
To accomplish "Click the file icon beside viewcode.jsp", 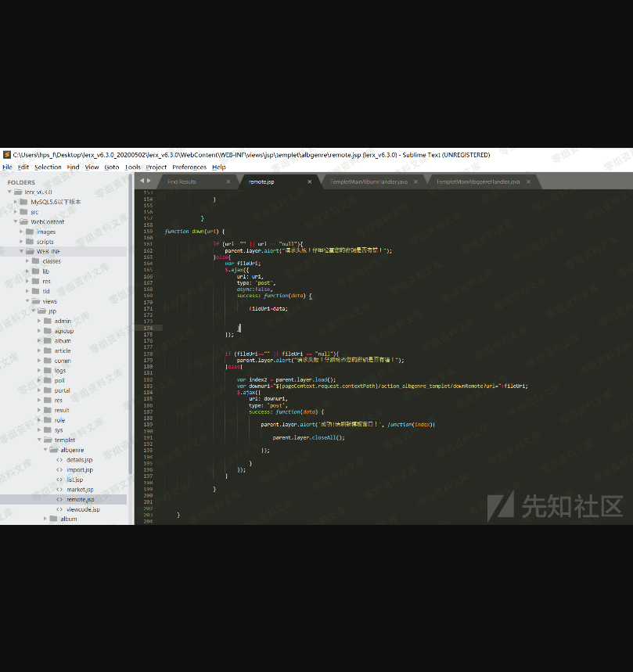I will click(59, 509).
